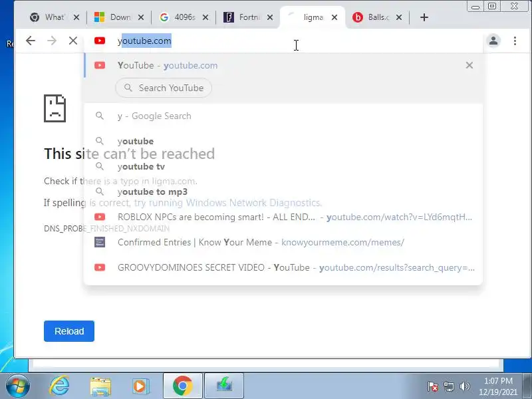Screen dimensions: 532x399
Task: Open Chrome's three-dot menu
Action: [x=515, y=41]
